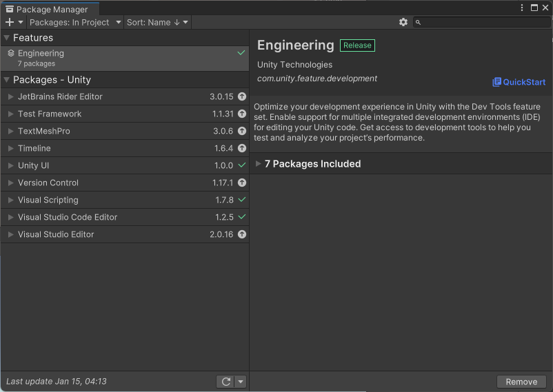Click TextMeshPro update available icon
Image resolution: width=553 pixels, height=392 pixels.
click(x=242, y=131)
